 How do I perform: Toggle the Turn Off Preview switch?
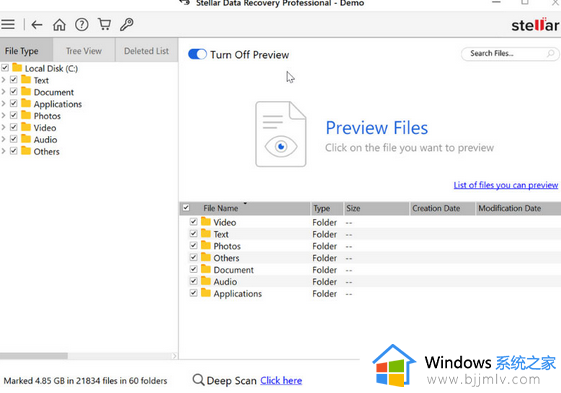click(x=197, y=54)
